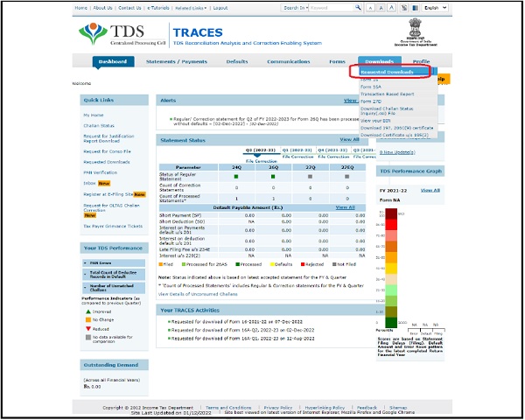Viewport: 525px width, 420px height.
Task: Open Request for Justification Report Download link
Action: (108, 138)
